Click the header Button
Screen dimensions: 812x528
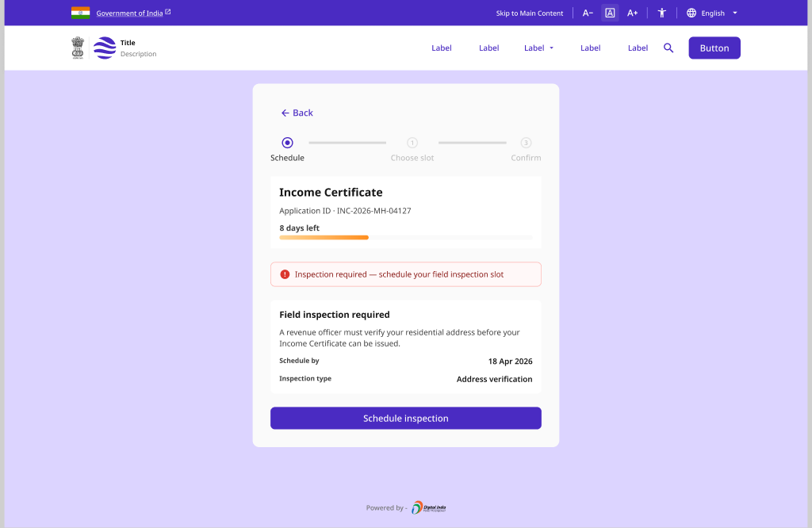tap(714, 48)
